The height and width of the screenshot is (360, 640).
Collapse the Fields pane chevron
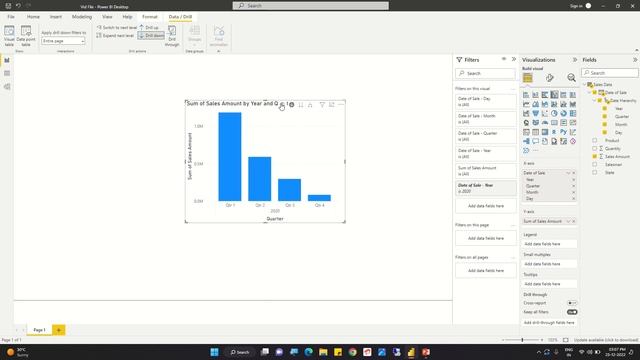tap(635, 60)
